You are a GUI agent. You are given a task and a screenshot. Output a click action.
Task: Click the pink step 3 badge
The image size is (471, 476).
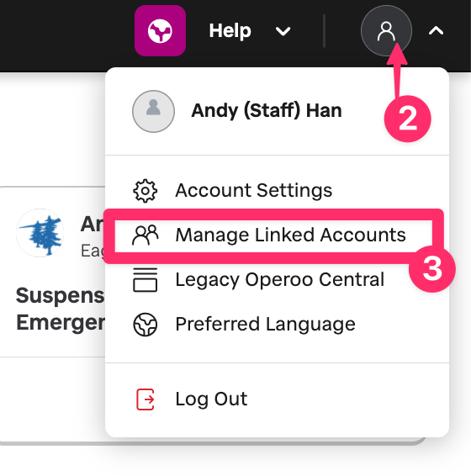click(431, 269)
